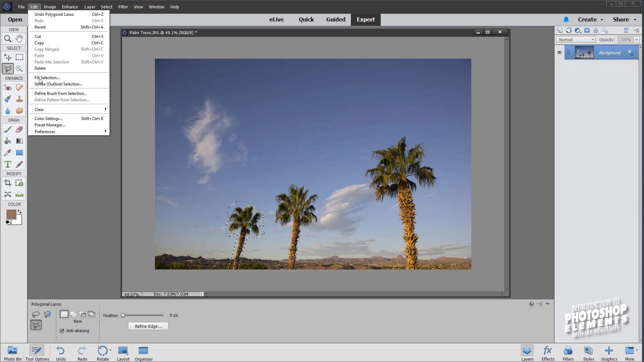Viewport: 644px width, 362px height.
Task: Open the new adjustment layer menu
Action: (578, 30)
